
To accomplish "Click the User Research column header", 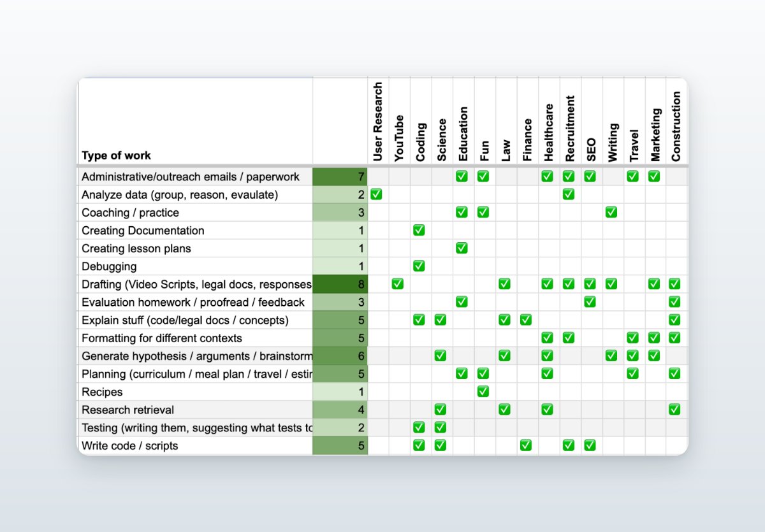I will pos(378,122).
